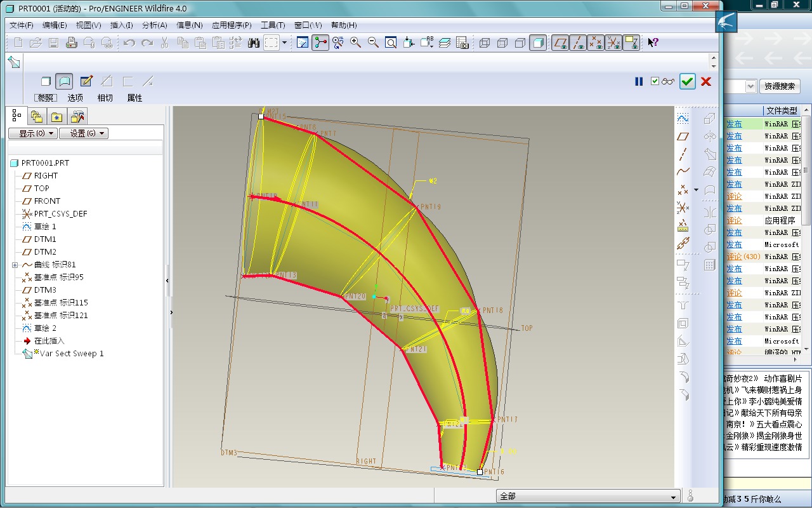Click the binoculars Find tool in toolbar

click(254, 43)
